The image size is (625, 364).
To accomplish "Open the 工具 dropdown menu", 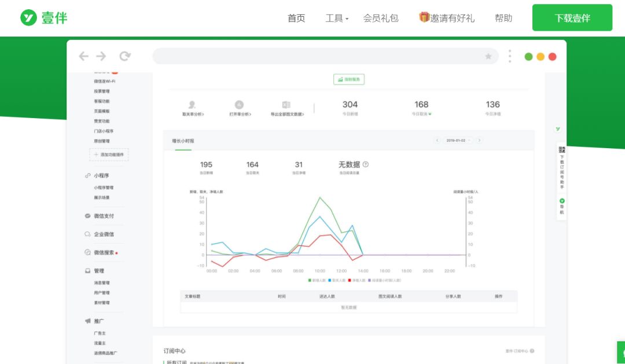I will click(334, 18).
